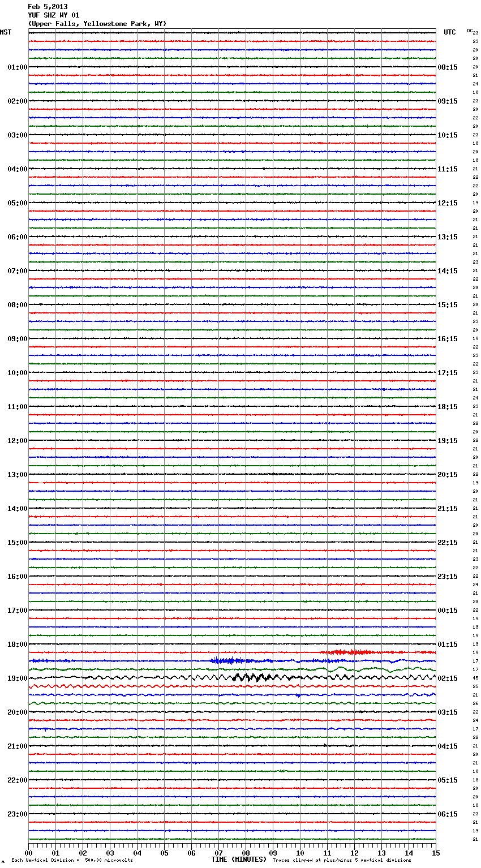Viewport: 481px width, 868px height.
Task: Click minute tick label "05" on the time axis
Action: click(x=164, y=853)
